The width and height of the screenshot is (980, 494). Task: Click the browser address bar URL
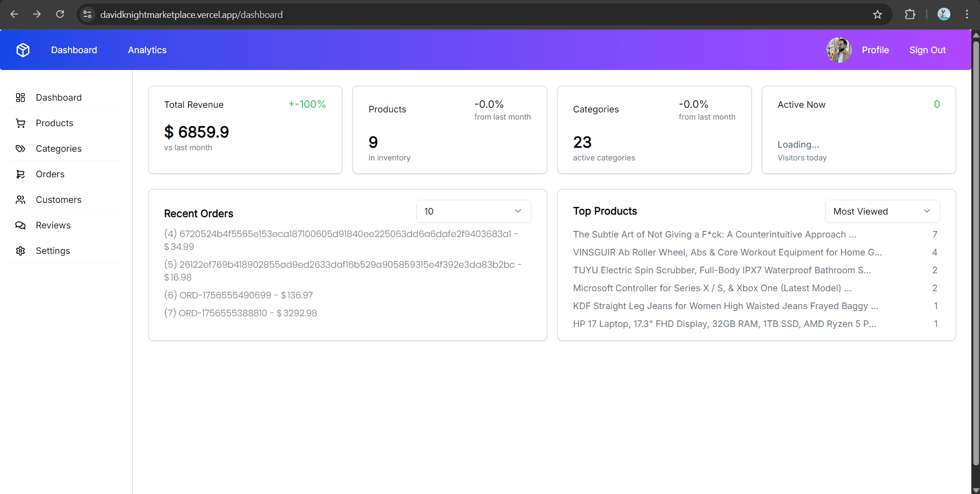pyautogui.click(x=191, y=14)
